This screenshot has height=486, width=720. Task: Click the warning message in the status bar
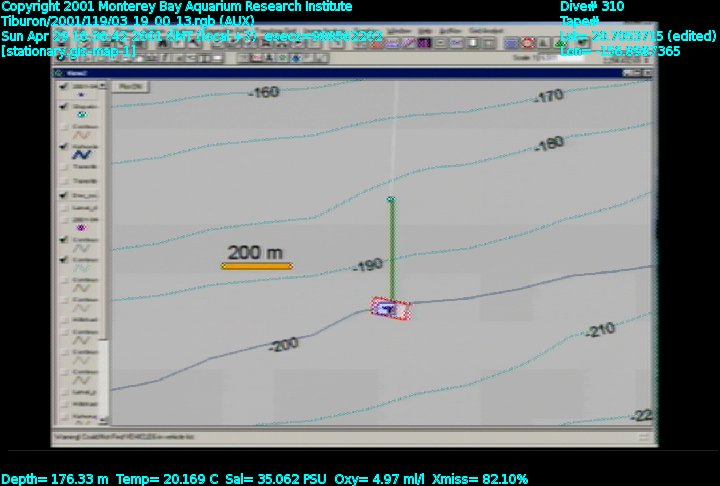click(130, 435)
